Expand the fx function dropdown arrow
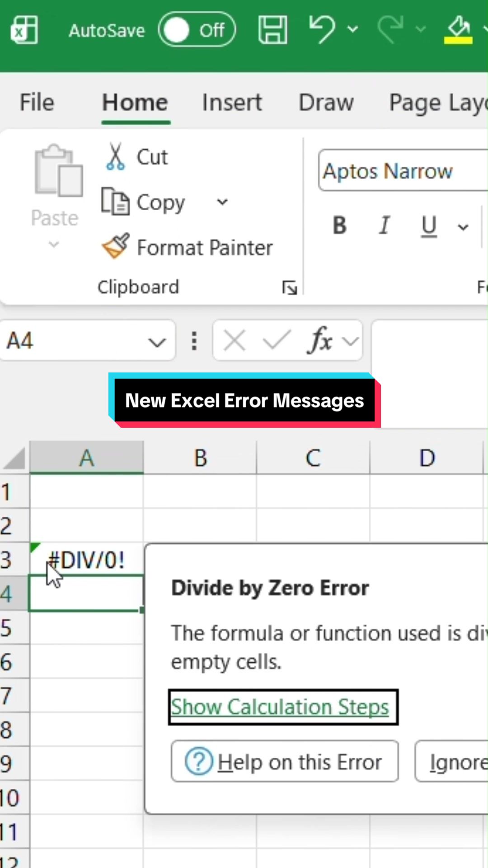The width and height of the screenshot is (488, 868). click(x=351, y=341)
